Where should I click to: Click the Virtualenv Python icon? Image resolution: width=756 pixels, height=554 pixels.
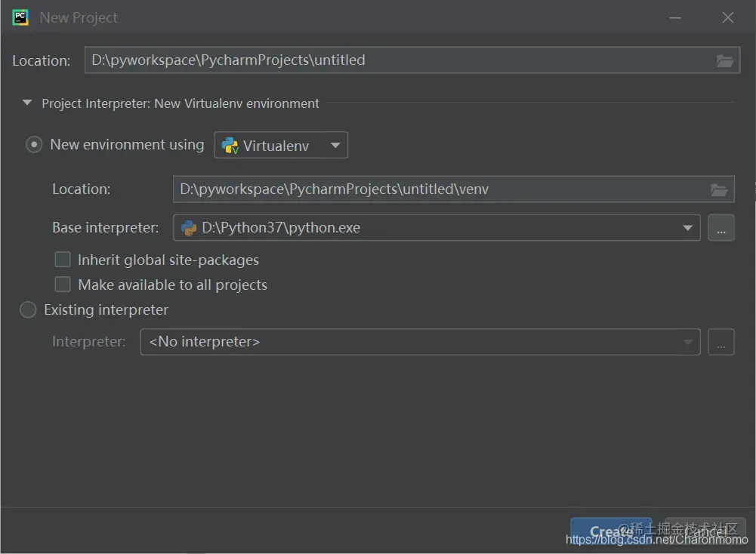pos(230,146)
